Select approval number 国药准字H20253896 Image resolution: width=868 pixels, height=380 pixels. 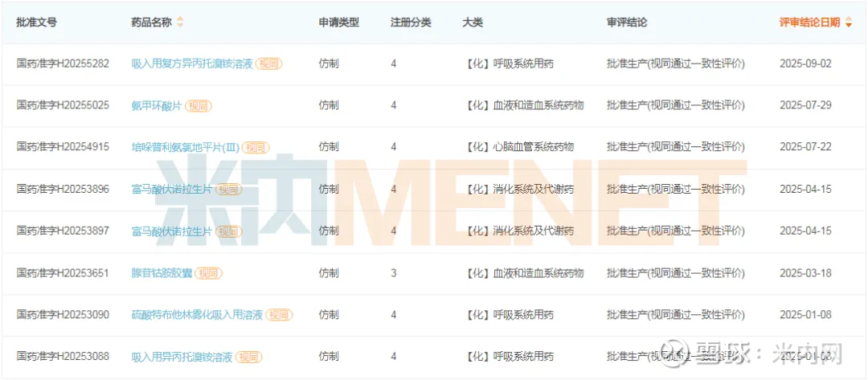(x=63, y=189)
